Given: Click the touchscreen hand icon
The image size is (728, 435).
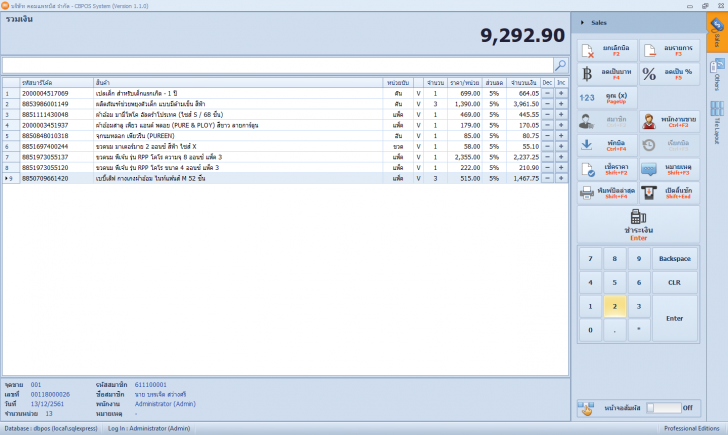Looking at the screenshot, I should pos(586,409).
